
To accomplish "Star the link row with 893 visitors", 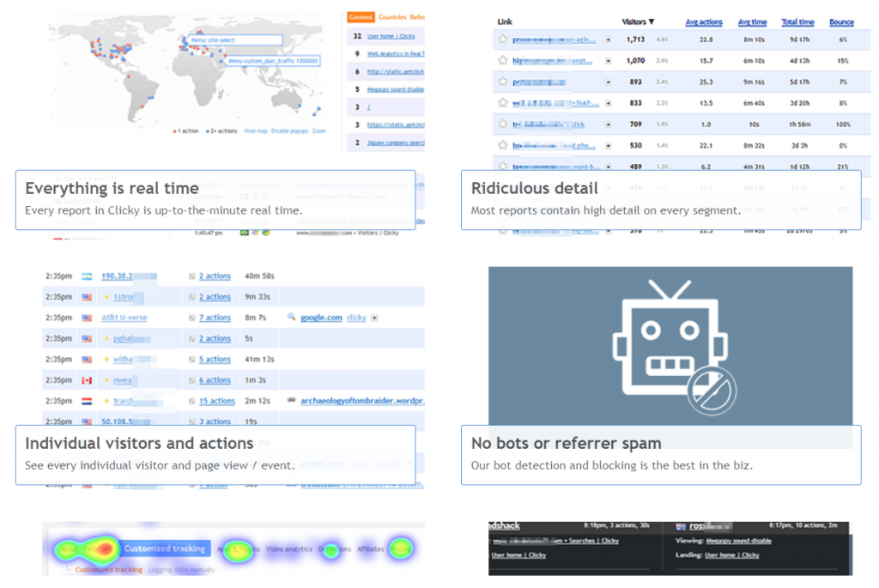I will click(503, 82).
